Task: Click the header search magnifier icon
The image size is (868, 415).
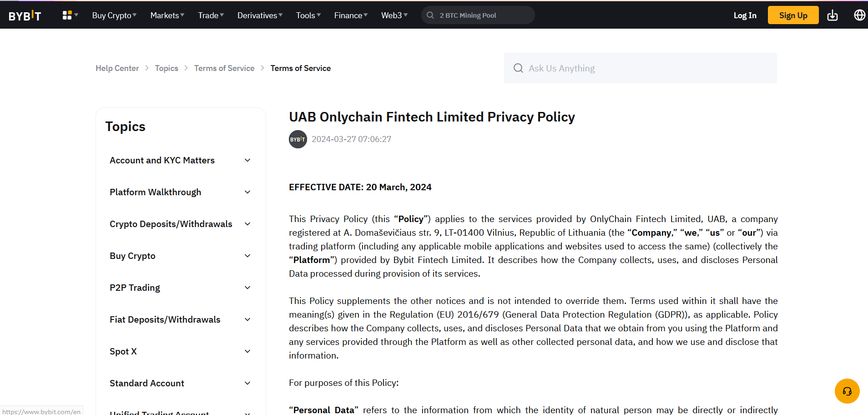Action: tap(430, 15)
